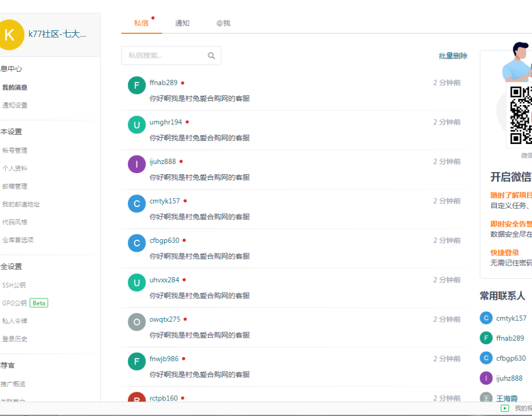This screenshot has width=532, height=416.
Task: Click the owqtx275 gray O avatar
Action: click(x=137, y=322)
